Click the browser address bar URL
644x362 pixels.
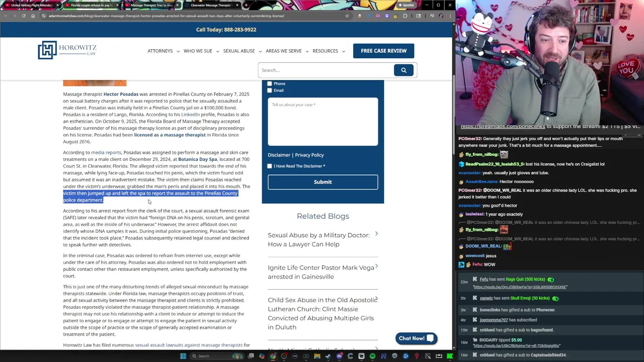click(x=167, y=16)
